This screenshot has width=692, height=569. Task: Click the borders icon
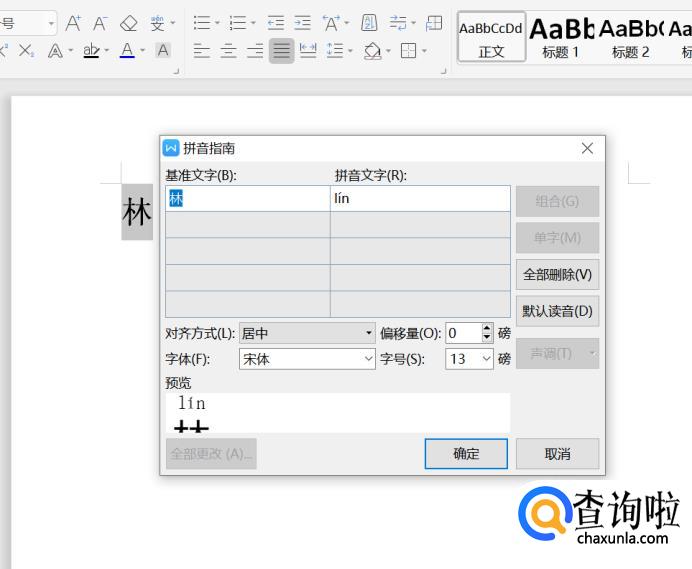coord(408,50)
